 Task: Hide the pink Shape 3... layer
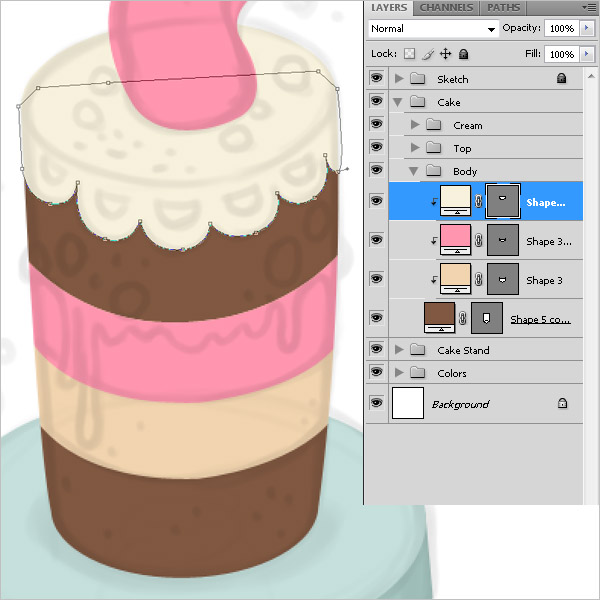(377, 240)
